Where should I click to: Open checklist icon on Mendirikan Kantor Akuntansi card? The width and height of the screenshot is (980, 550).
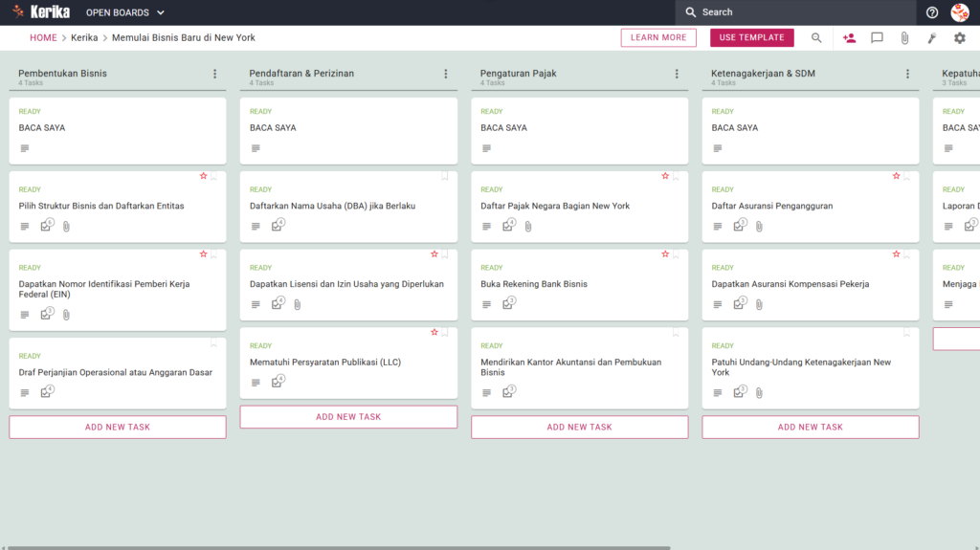point(509,391)
